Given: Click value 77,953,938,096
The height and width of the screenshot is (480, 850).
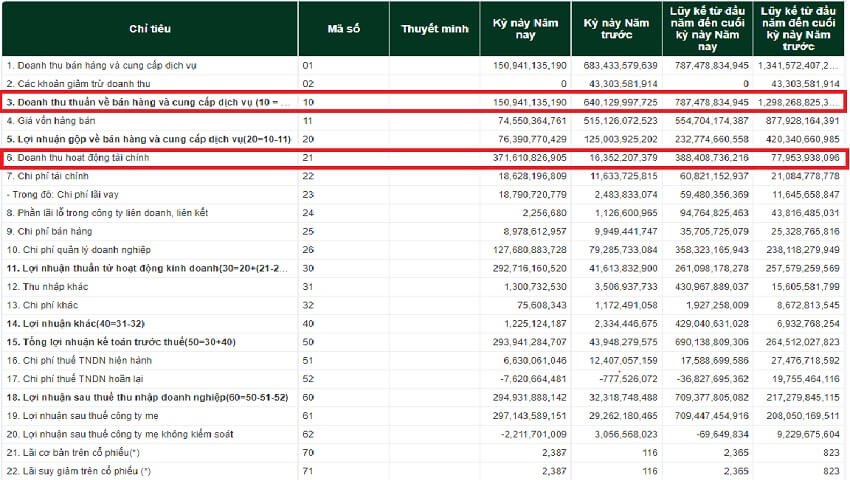Looking at the screenshot, I should pyautogui.click(x=805, y=158).
